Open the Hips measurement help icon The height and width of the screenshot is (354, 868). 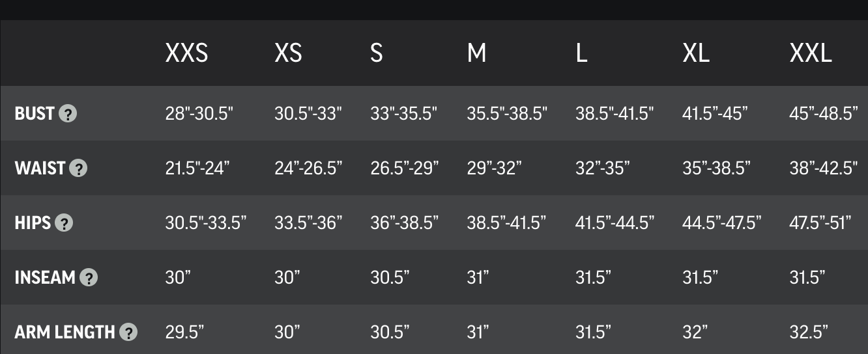click(64, 223)
